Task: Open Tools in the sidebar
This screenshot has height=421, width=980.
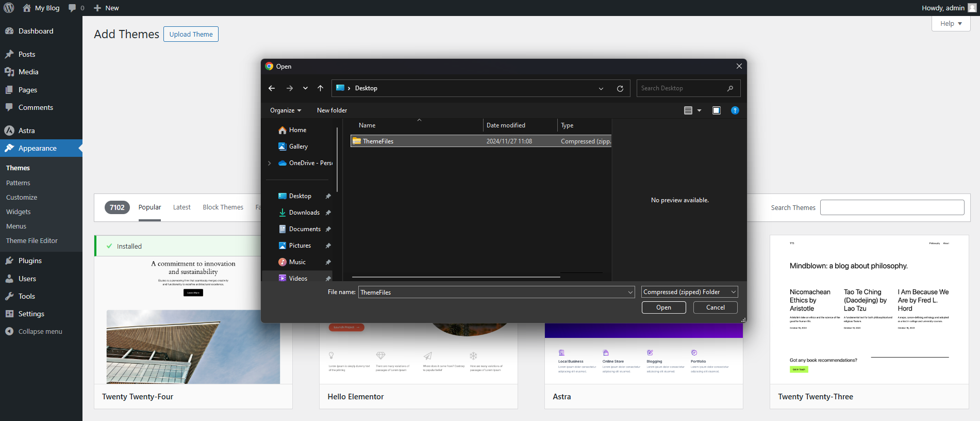Action: tap(27, 296)
